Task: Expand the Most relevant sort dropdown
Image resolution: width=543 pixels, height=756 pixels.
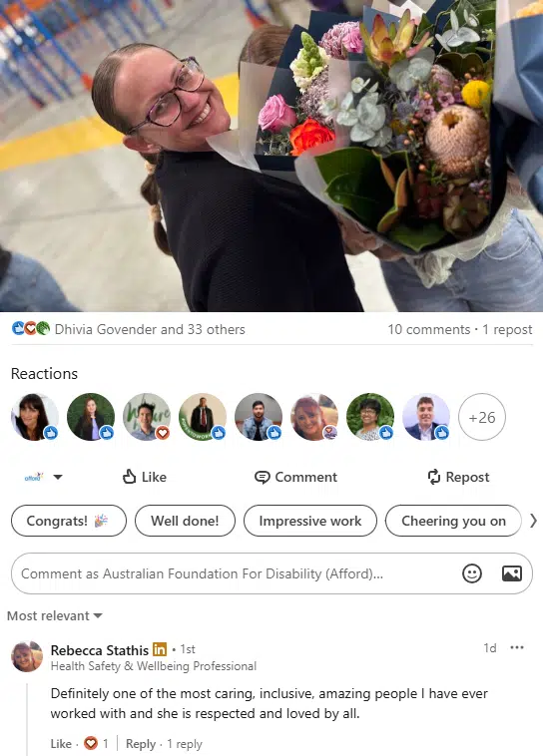Action: tap(55, 615)
